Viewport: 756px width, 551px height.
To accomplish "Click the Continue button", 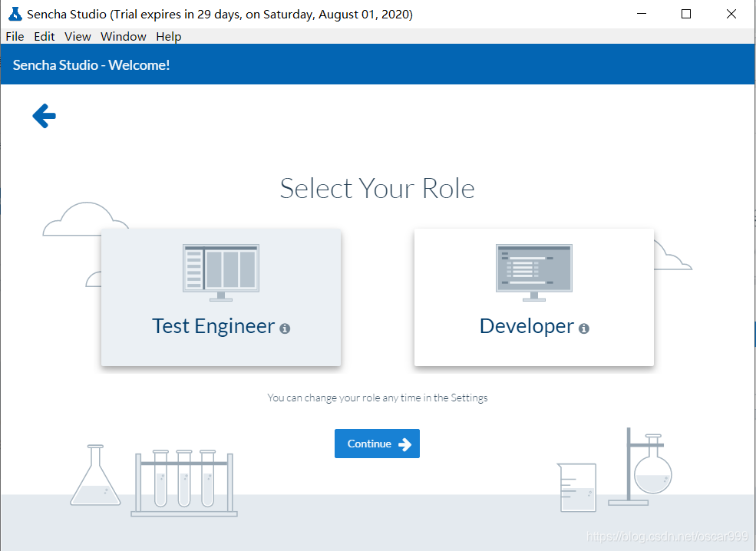I will (x=377, y=444).
